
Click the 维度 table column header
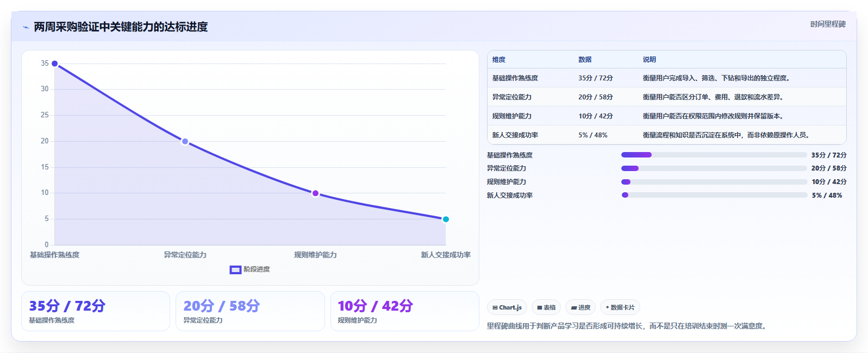[499, 60]
